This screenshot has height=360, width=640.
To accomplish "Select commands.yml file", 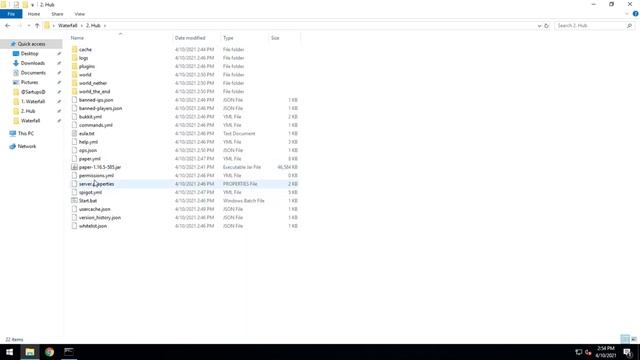I will 96,125.
